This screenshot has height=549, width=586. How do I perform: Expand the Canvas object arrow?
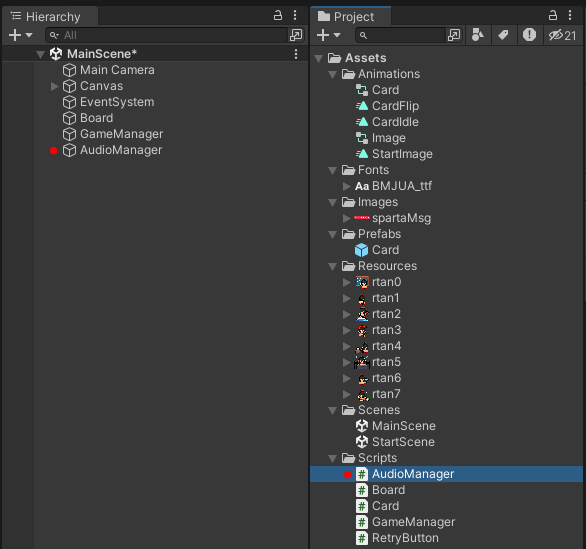point(55,86)
